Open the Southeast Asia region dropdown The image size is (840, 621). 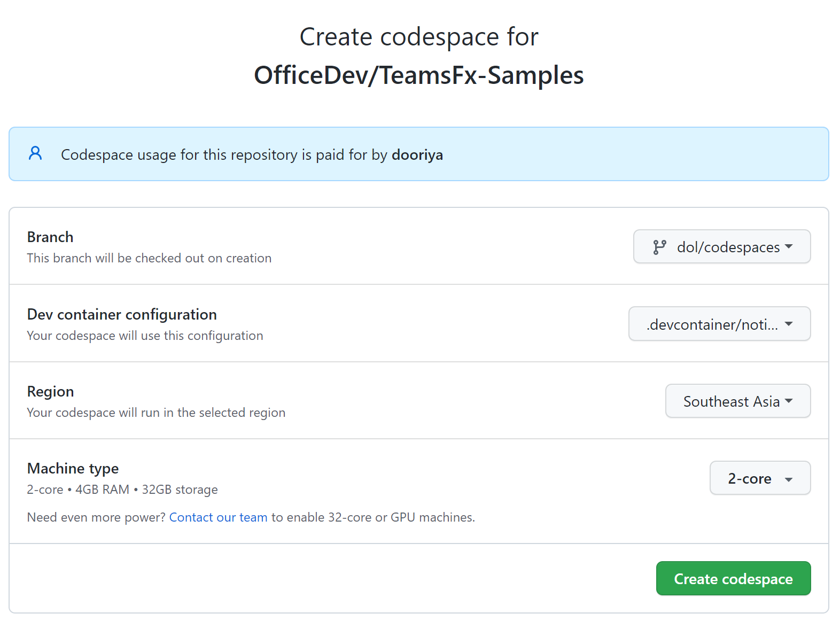pyautogui.click(x=738, y=401)
